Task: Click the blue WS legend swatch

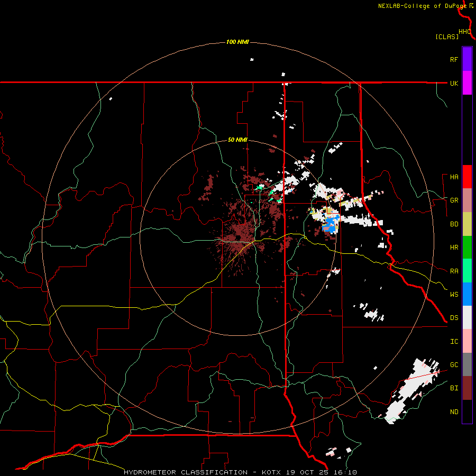Action: click(467, 294)
